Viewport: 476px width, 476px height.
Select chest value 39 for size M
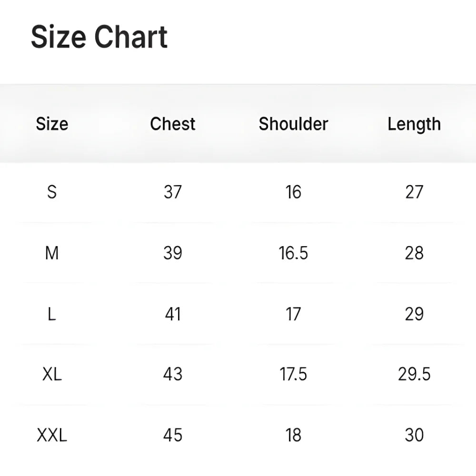tap(173, 253)
